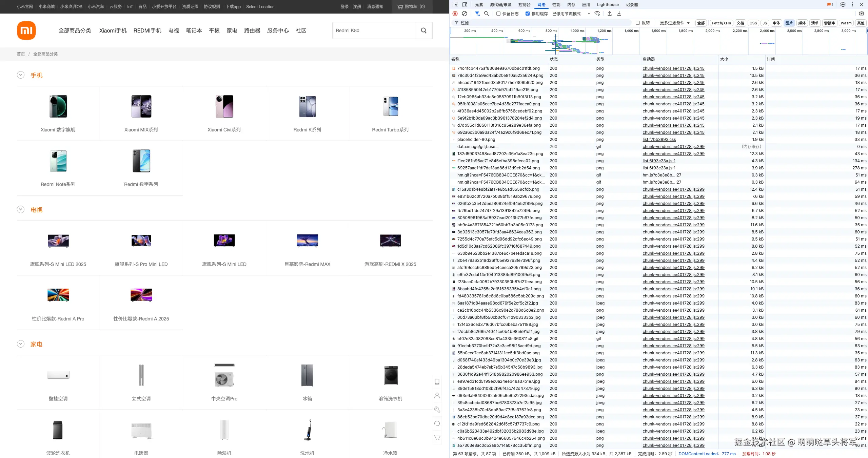Screen dimensions: 868x458
Task: Expand 更多过滤条件 dropdown
Action: coord(674,23)
